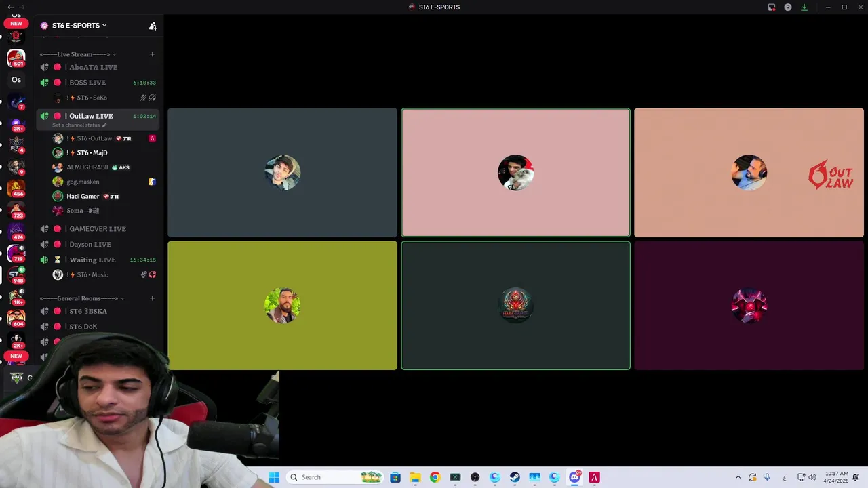Collapse the General Rooms category chevron
The width and height of the screenshot is (868, 488).
123,298
